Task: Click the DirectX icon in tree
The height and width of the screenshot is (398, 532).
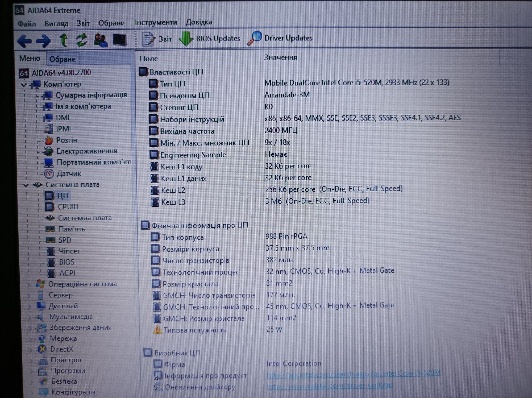Action: coord(42,349)
